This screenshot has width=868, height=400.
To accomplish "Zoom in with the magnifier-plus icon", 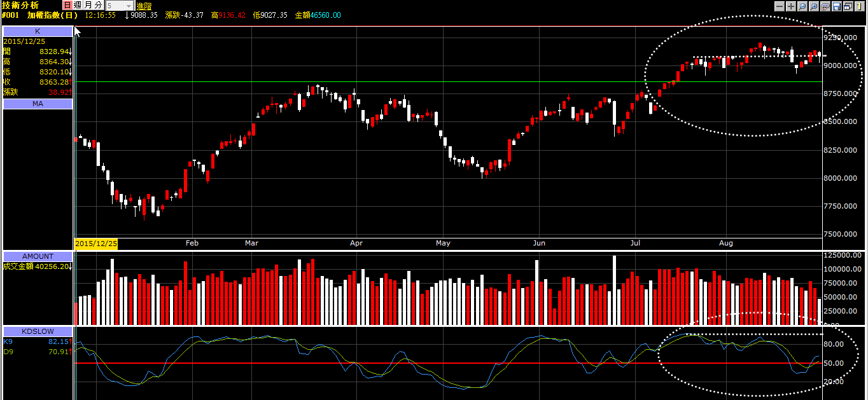I will click(814, 6).
